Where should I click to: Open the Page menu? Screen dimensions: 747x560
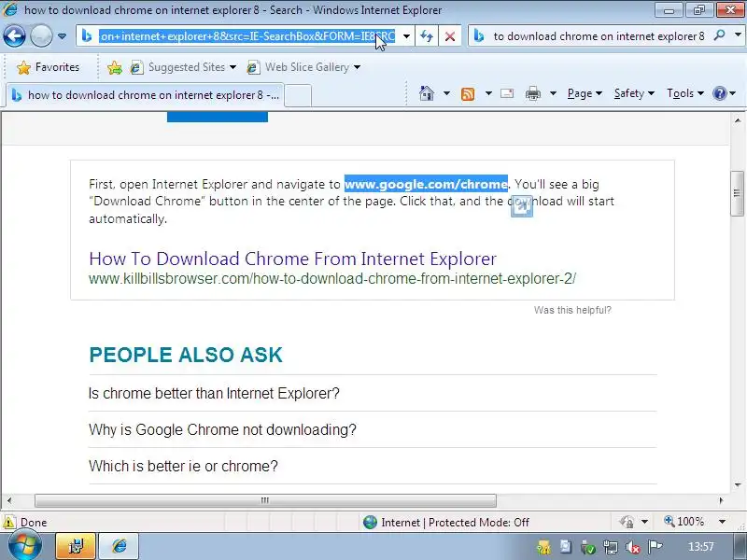pyautogui.click(x=585, y=93)
